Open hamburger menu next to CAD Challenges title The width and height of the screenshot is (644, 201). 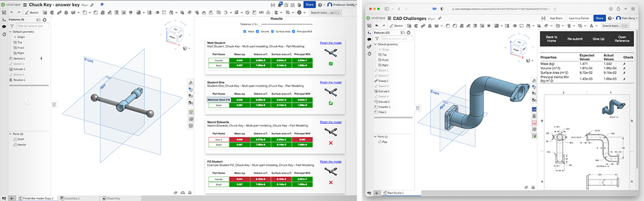(389, 18)
